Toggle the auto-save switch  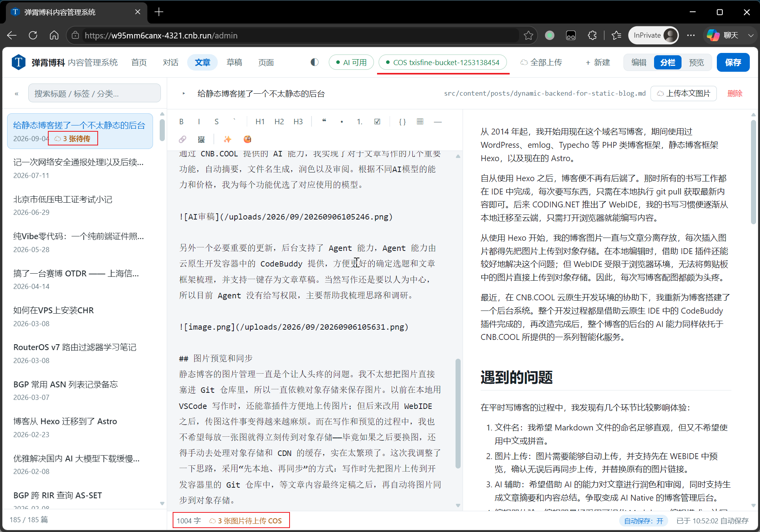point(643,521)
